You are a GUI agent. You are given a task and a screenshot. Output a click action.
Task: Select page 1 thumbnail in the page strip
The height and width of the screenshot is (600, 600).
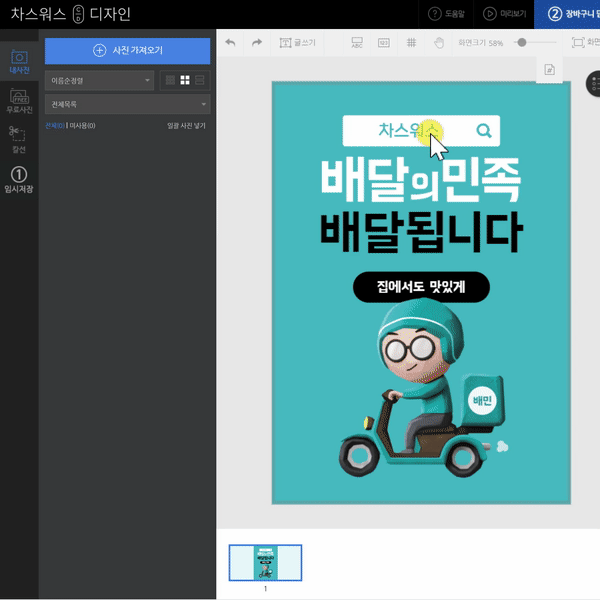(x=265, y=562)
